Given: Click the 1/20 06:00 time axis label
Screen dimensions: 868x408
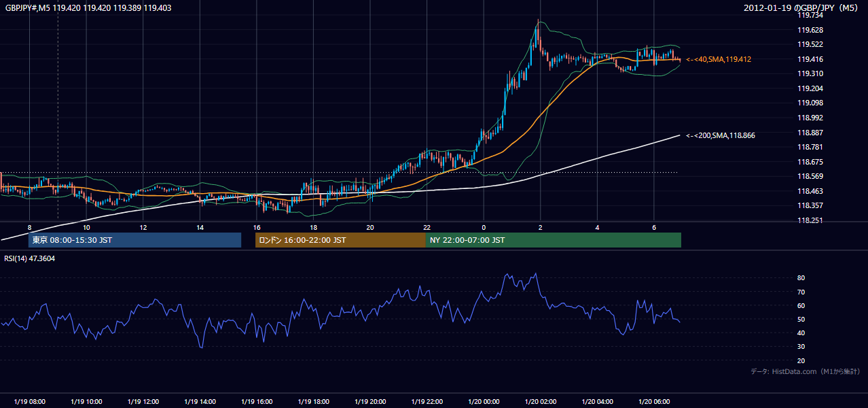Looking at the screenshot, I should pyautogui.click(x=653, y=402).
